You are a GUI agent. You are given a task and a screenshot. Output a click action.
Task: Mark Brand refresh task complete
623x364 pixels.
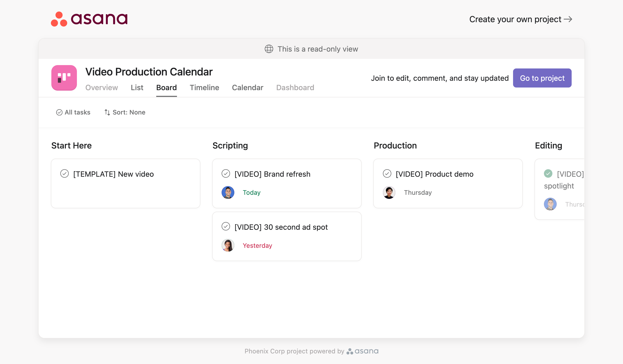point(226,174)
